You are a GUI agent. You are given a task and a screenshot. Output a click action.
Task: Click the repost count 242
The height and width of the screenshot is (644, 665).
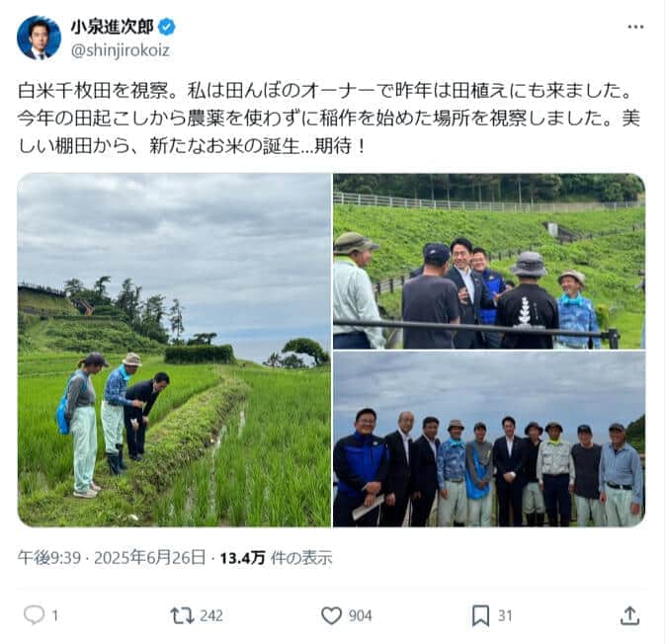tap(211, 615)
